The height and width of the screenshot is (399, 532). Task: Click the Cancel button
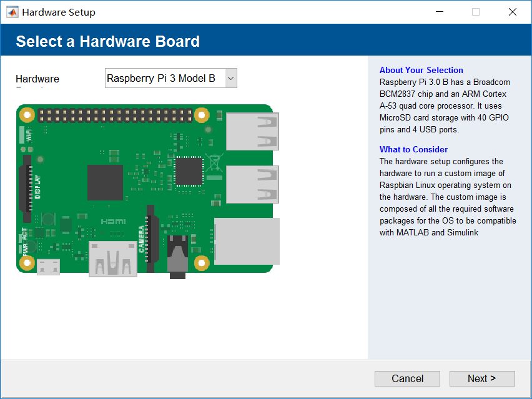(407, 378)
